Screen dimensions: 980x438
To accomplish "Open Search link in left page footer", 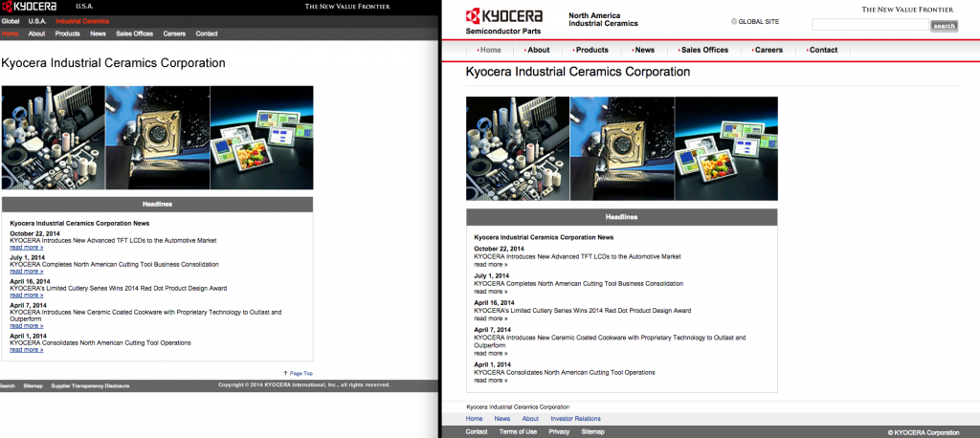I will tap(7, 386).
